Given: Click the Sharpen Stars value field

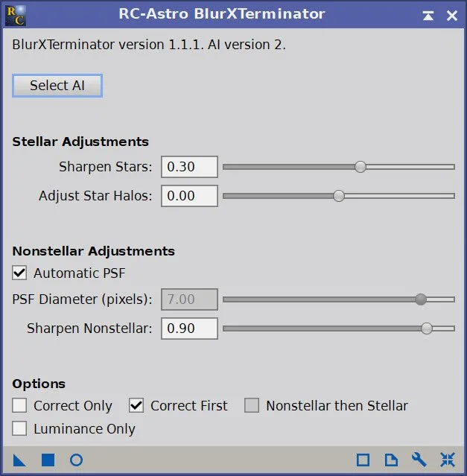Looking at the screenshot, I should point(189,167).
